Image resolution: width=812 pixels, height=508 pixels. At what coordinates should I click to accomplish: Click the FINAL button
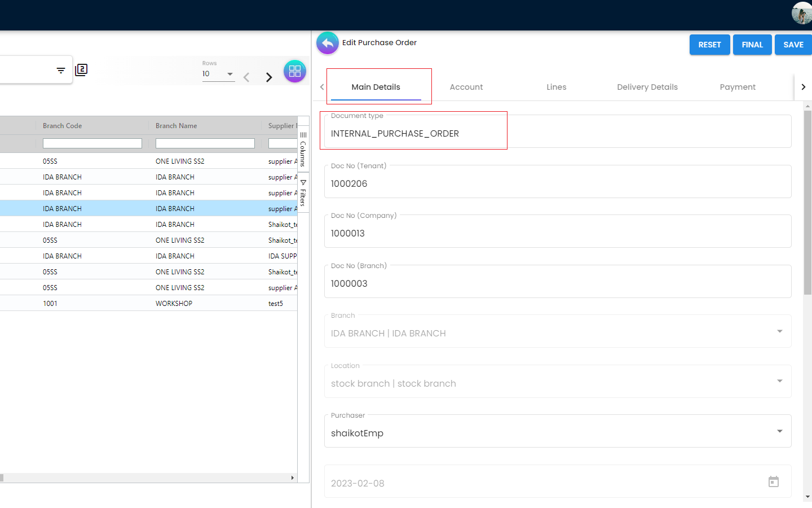click(752, 45)
